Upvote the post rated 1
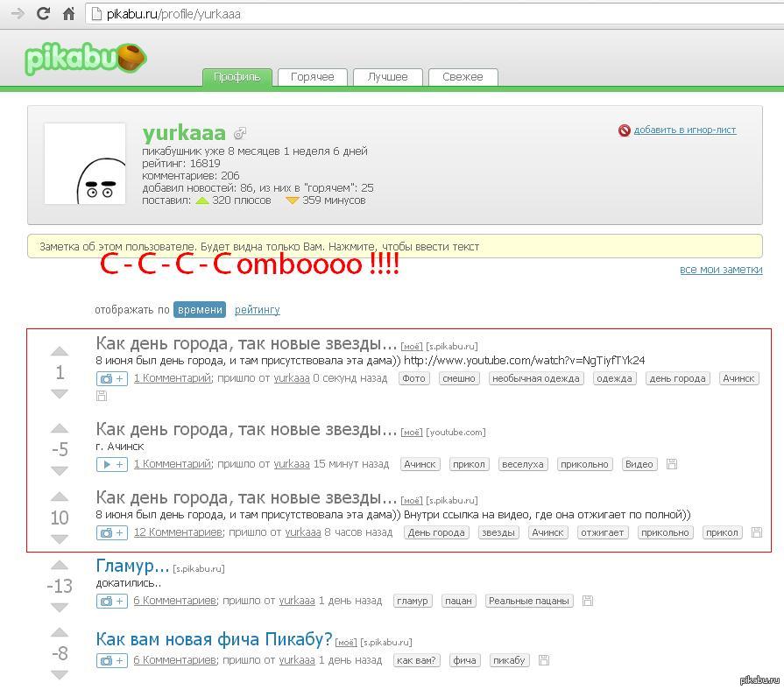784x690 pixels. [60, 353]
